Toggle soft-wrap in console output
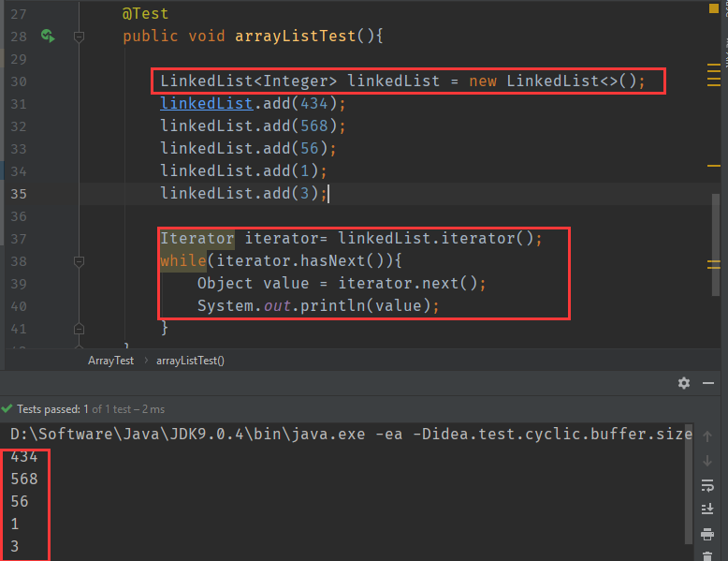Image resolution: width=728 pixels, height=561 pixels. coord(707,485)
